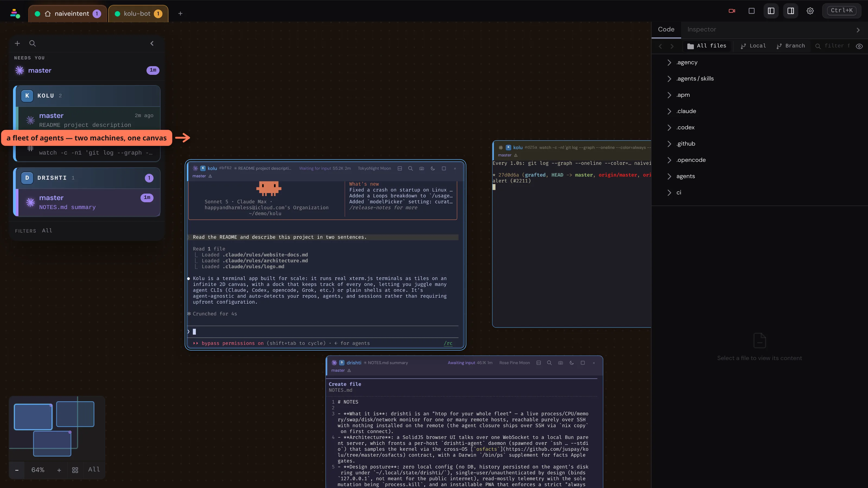Viewport: 868px width, 488px height.
Task: Split the drishti terminal tile
Action: click(538, 363)
